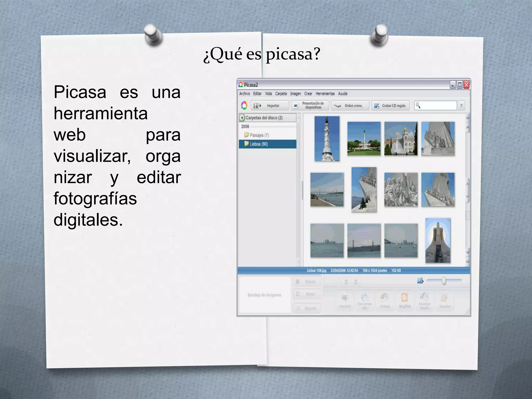This screenshot has height=399, width=532.
Task: Open the Carpeta menu
Action: pyautogui.click(x=281, y=94)
